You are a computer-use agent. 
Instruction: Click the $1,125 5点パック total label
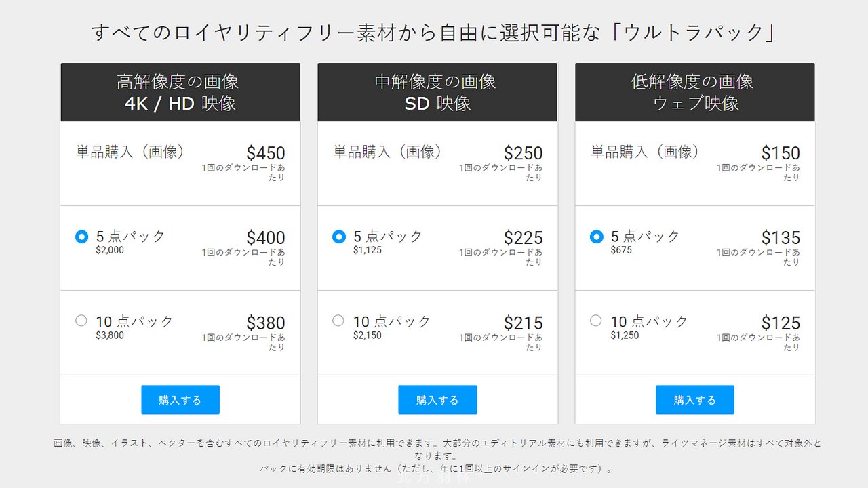(368, 250)
